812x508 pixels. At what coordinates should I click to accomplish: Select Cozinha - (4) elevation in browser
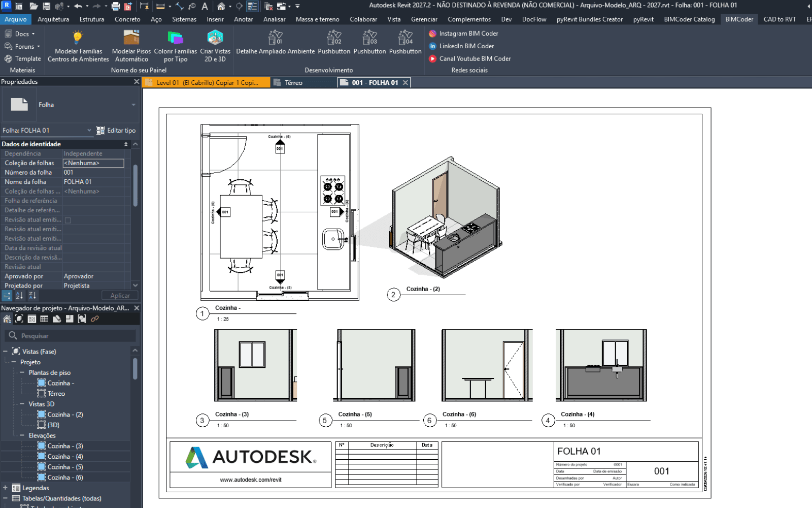click(x=65, y=456)
